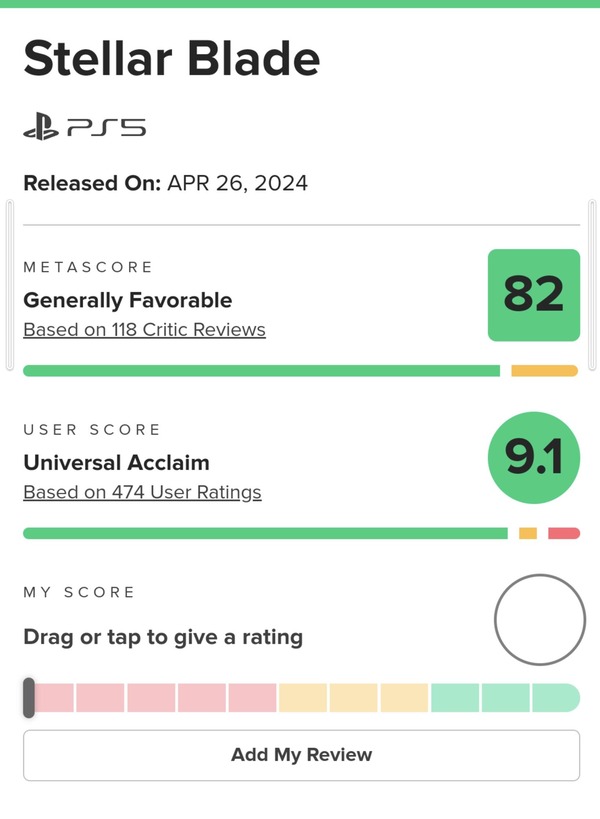Viewport: 600px width, 819px height.
Task: Select the last yellow rating segment
Action: pyautogui.click(x=404, y=698)
